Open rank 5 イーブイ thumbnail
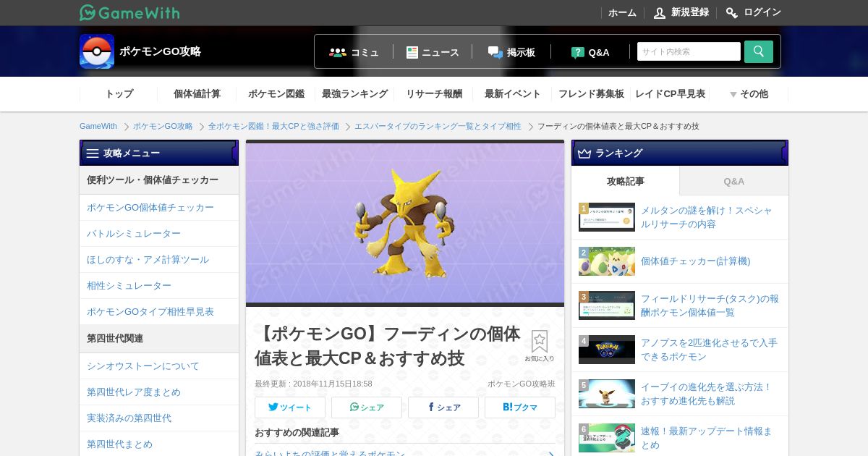This screenshot has width=868, height=456. tap(607, 394)
